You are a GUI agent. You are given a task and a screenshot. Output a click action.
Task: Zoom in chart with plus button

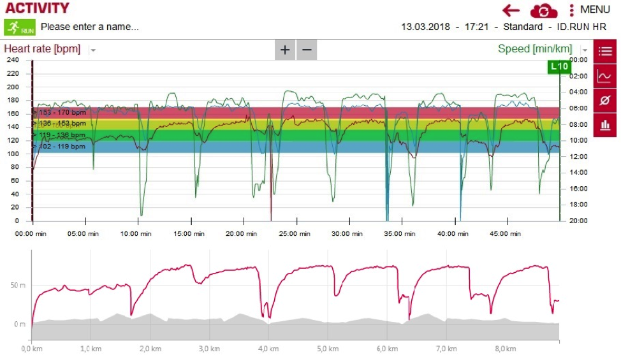tap(285, 50)
